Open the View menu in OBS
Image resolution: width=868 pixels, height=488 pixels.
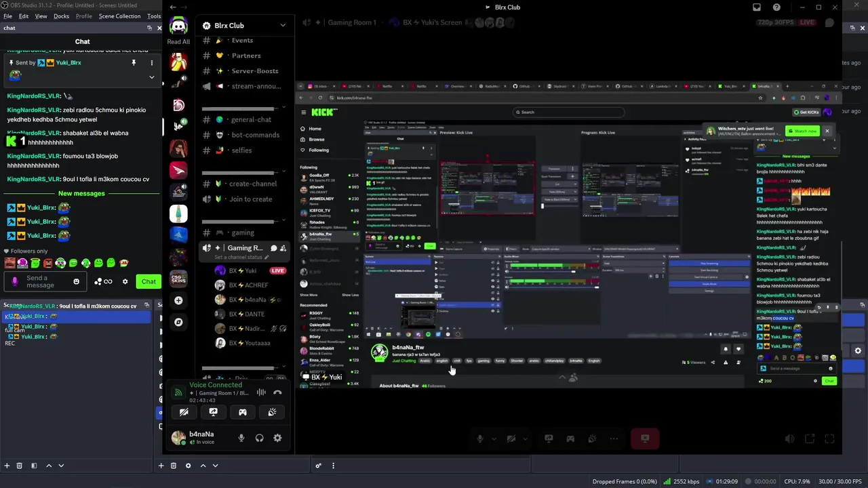point(41,16)
